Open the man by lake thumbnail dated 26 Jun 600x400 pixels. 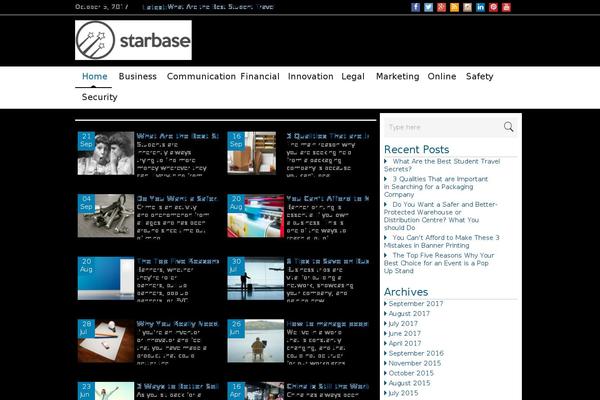click(x=256, y=341)
